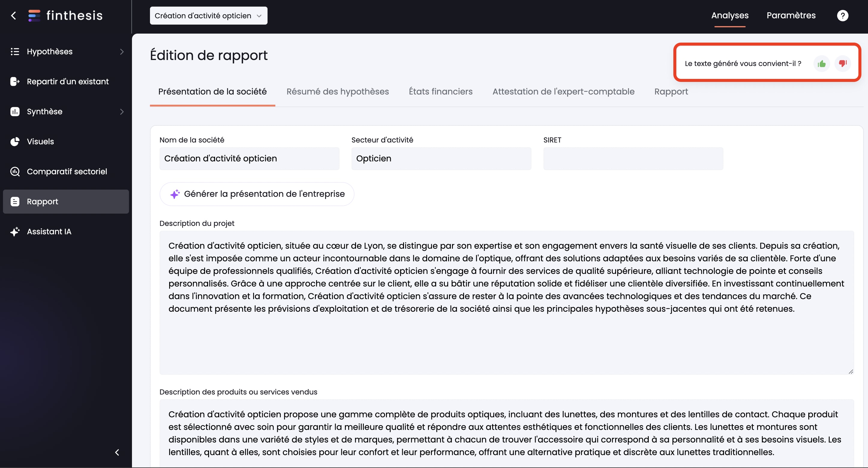Click the 'Secteur d'activité' label
This screenshot has height=468, width=868.
tap(382, 140)
